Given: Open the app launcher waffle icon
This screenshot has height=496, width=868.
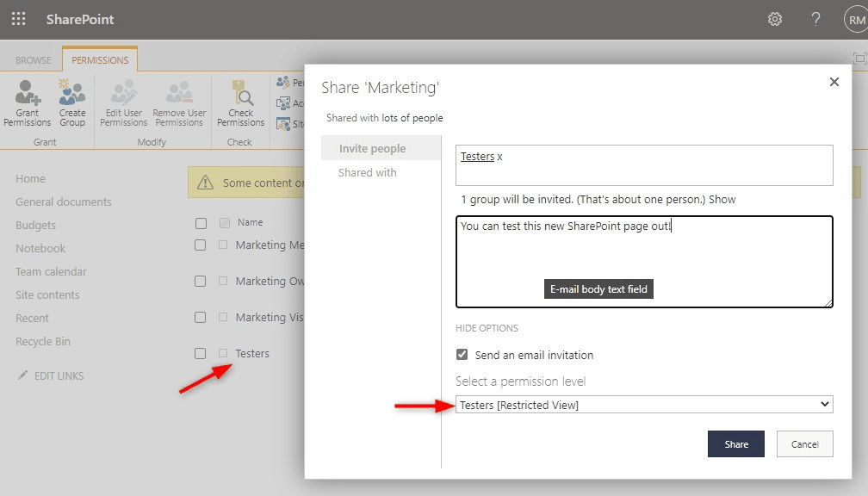Looking at the screenshot, I should tap(18, 19).
